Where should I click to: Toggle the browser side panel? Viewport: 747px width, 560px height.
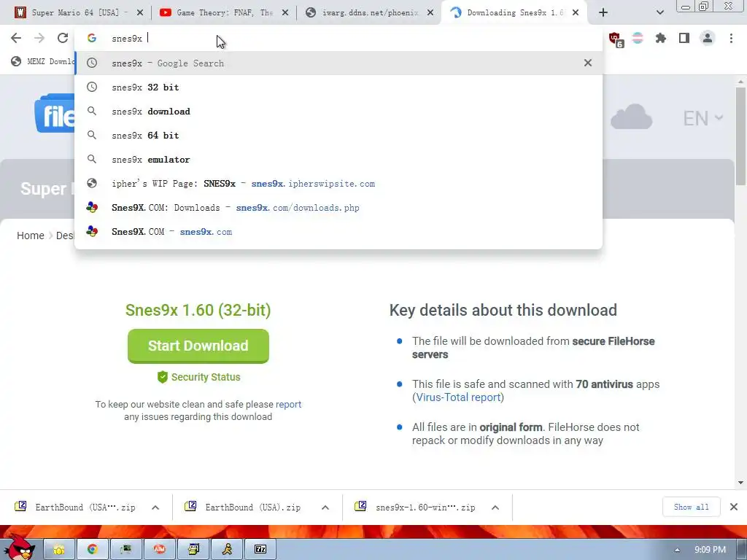tap(684, 38)
